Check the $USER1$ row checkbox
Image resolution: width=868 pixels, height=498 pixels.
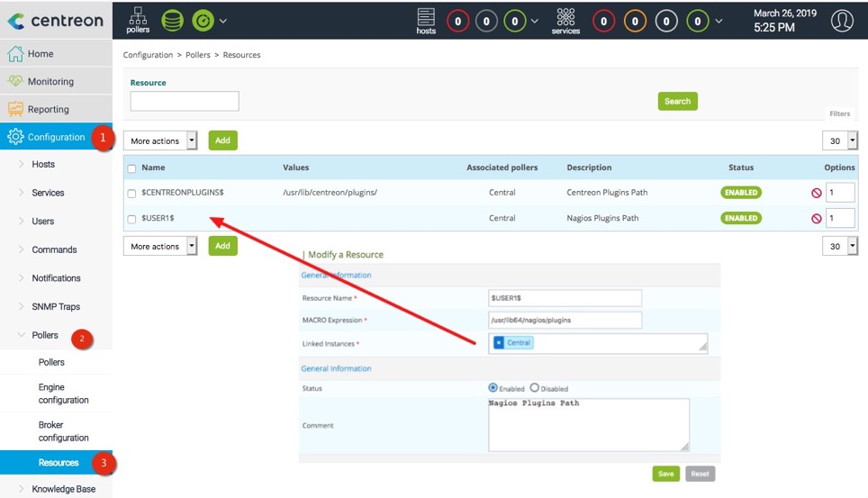click(132, 219)
